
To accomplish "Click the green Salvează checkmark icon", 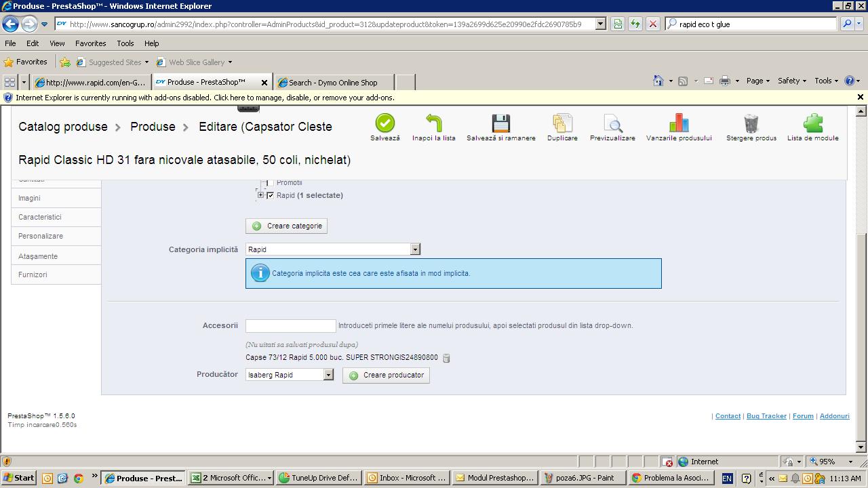I will (x=384, y=123).
